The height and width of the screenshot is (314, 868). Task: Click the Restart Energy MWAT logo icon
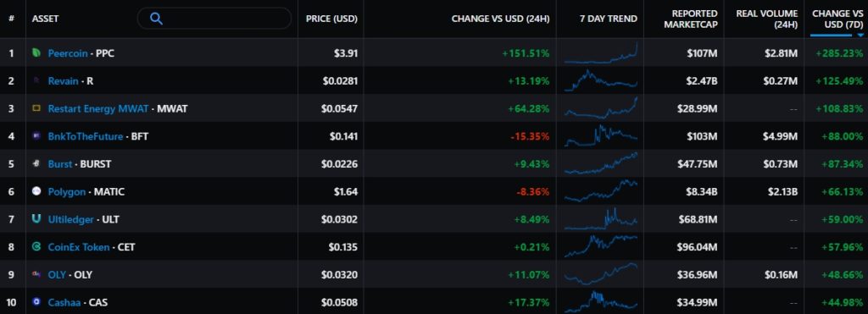click(36, 108)
